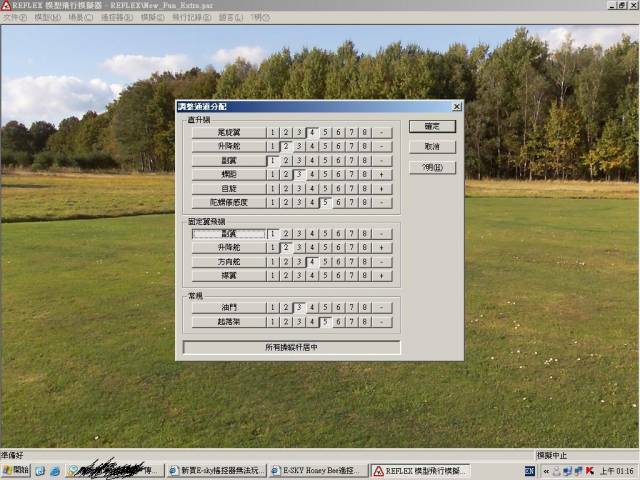Open the 遙控器(R) menu
This screenshot has height=480, width=640.
click(x=117, y=18)
